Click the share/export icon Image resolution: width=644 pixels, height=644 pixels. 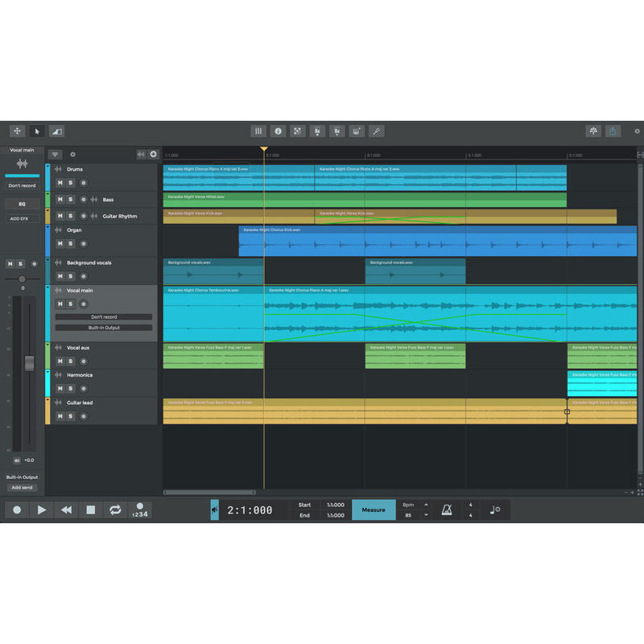[x=613, y=131]
